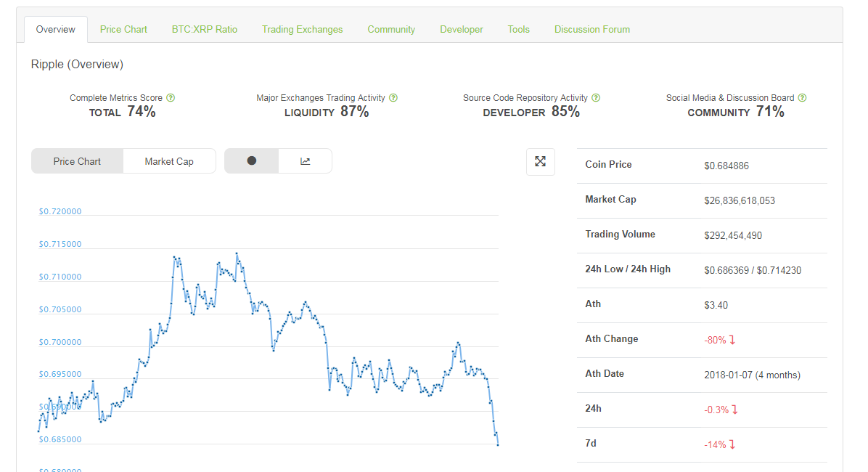Click the help icon beside Source Code Repository Activity
The width and height of the screenshot is (868, 472).
[x=596, y=98]
